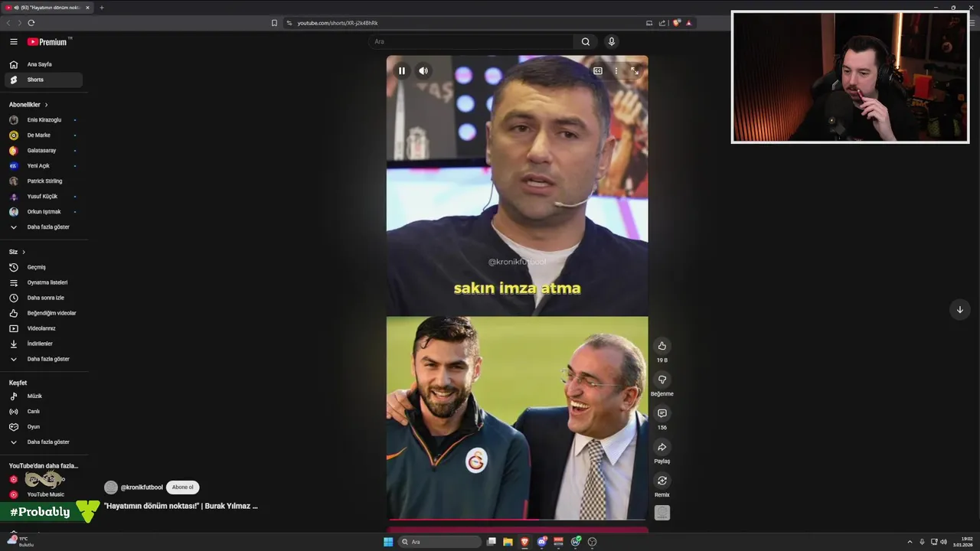Mute the Short's volume
The height and width of the screenshot is (551, 980).
(x=423, y=71)
